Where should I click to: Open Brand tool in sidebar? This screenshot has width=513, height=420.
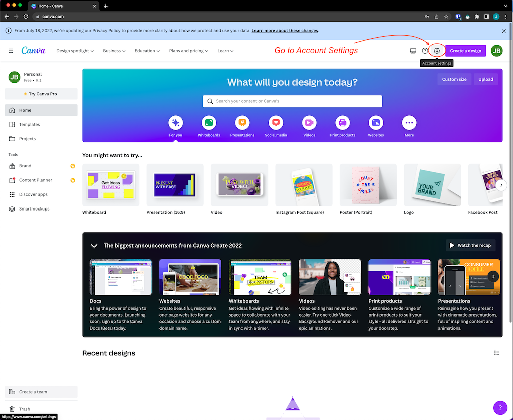coord(41,166)
